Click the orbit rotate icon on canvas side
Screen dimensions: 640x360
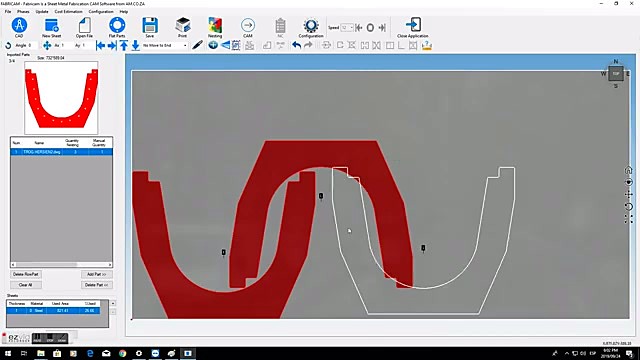point(629,207)
